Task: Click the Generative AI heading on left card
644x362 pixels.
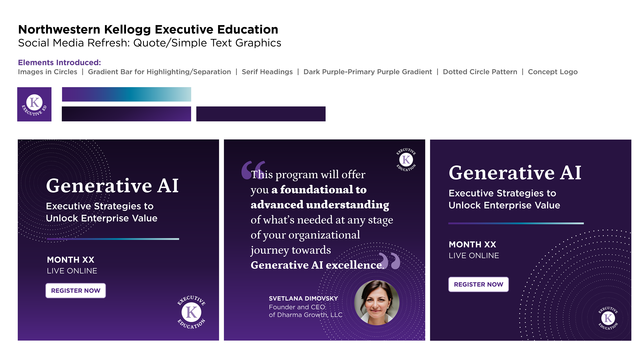Action: (113, 186)
